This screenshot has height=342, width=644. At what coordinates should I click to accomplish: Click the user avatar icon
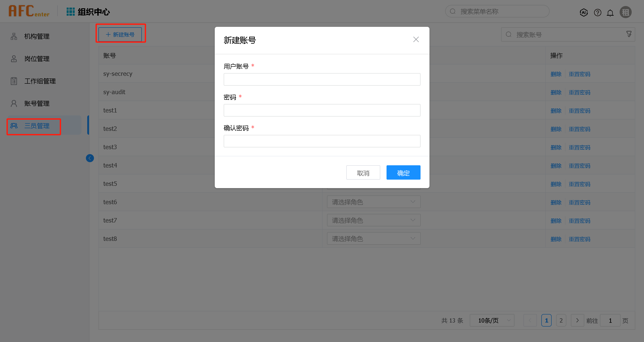tap(625, 12)
